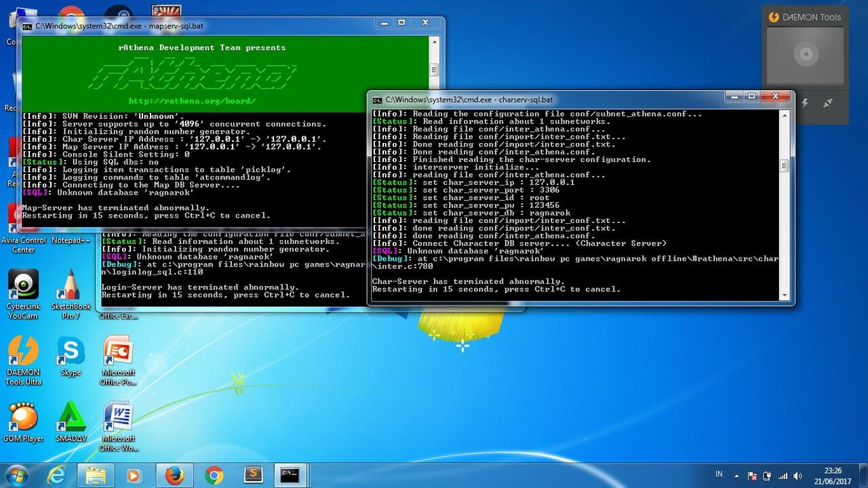Screen dimensions: 868x488
Task: Open Action Center flag tray icon
Action: coord(752,476)
